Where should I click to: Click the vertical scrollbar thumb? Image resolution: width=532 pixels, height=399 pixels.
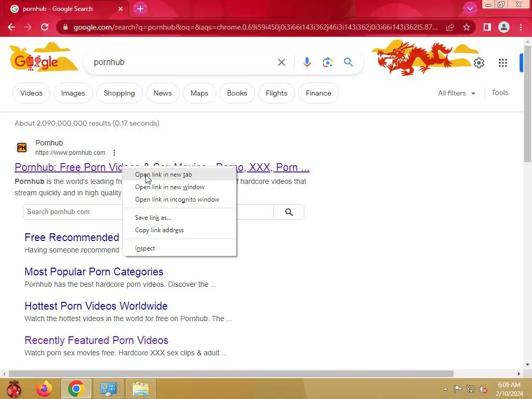pos(527,103)
